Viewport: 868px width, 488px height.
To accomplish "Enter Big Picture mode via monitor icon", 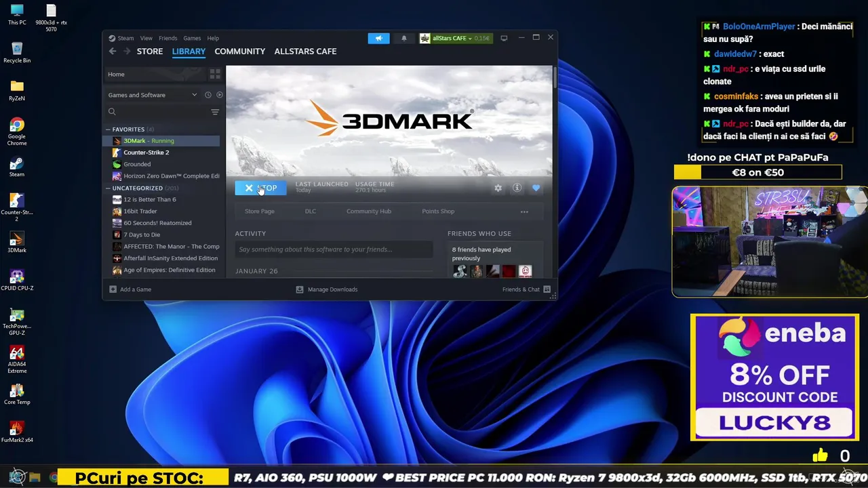I will coord(504,38).
